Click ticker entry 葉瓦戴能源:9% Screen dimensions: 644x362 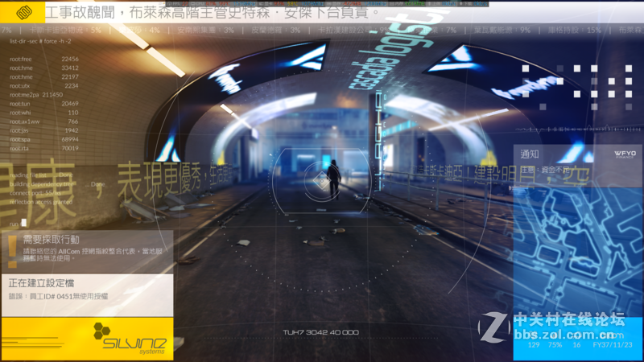502,30
